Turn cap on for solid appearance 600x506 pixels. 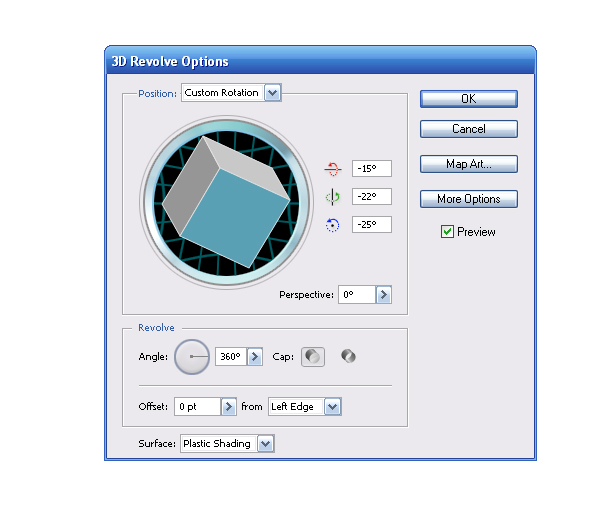[x=313, y=357]
